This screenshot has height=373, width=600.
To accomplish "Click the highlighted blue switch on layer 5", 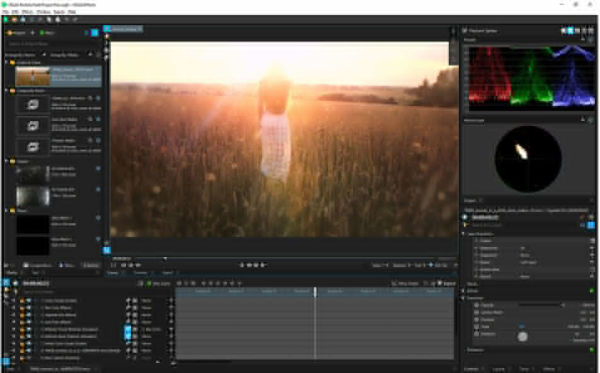I will tap(128, 329).
